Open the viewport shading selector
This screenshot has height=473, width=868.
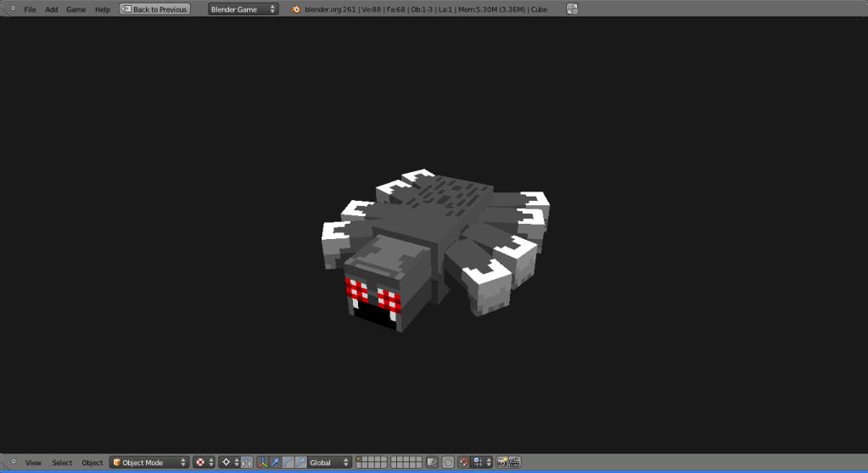[204, 463]
